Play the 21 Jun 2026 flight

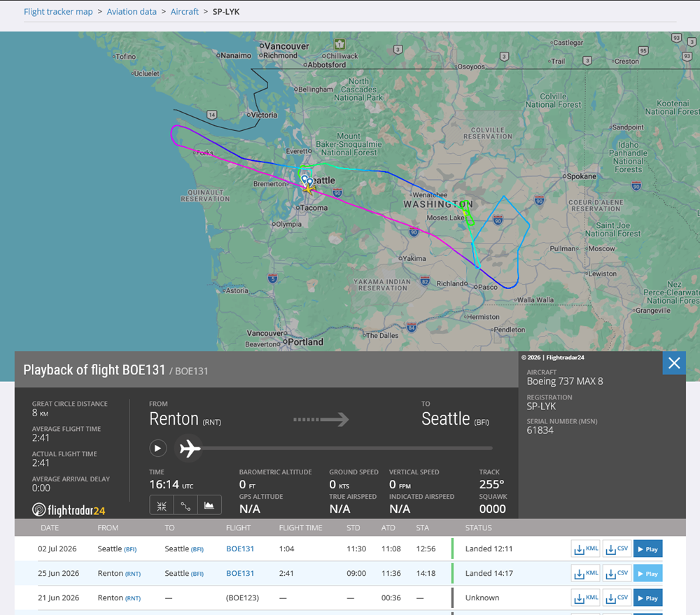point(647,598)
